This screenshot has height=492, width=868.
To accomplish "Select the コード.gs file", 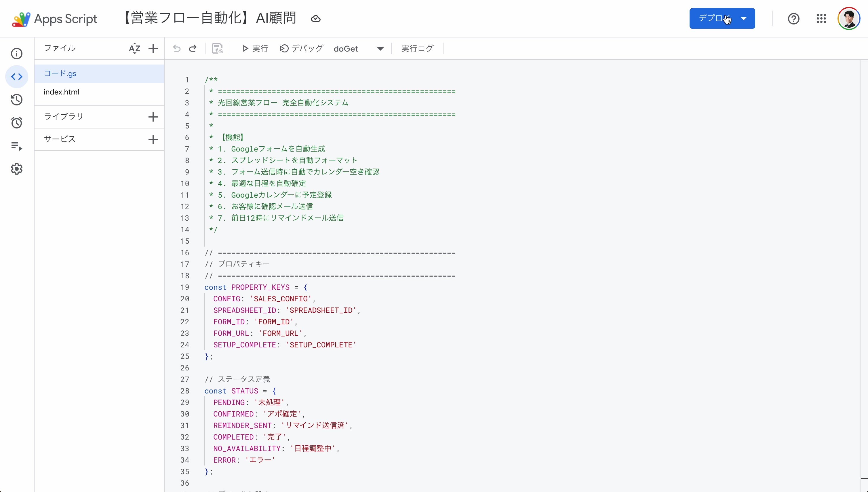I will click(60, 73).
